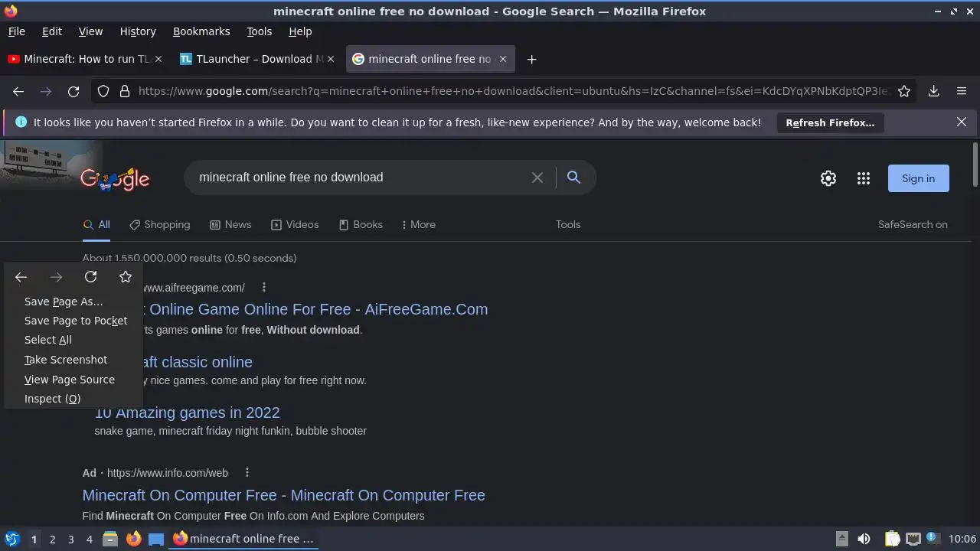Choose Select All in context menu

(x=48, y=340)
